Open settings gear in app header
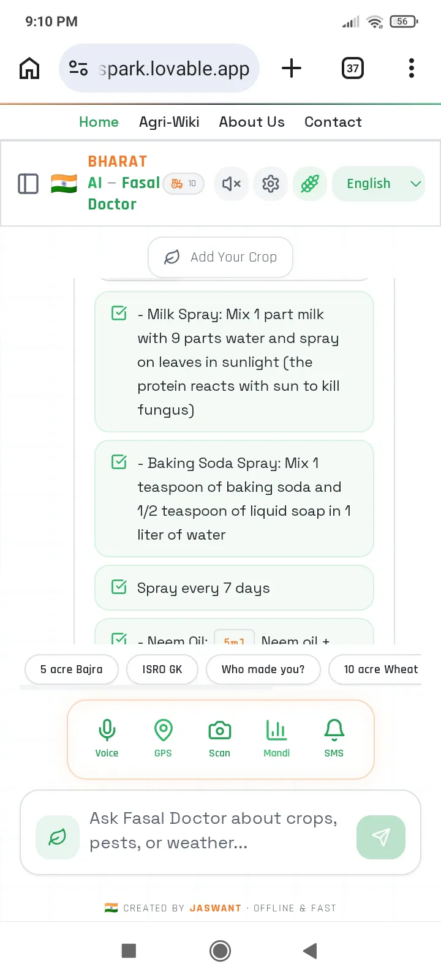 271,183
